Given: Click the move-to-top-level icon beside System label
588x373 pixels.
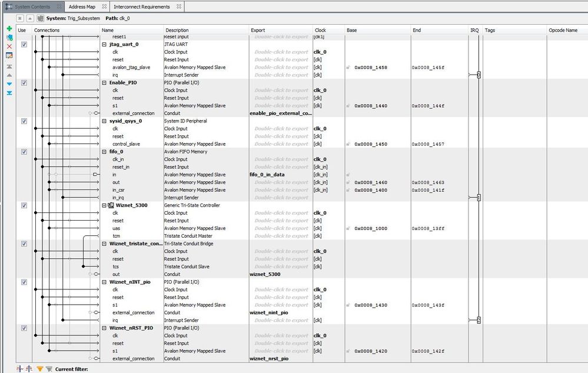Looking at the screenshot, I should [x=20, y=18].
